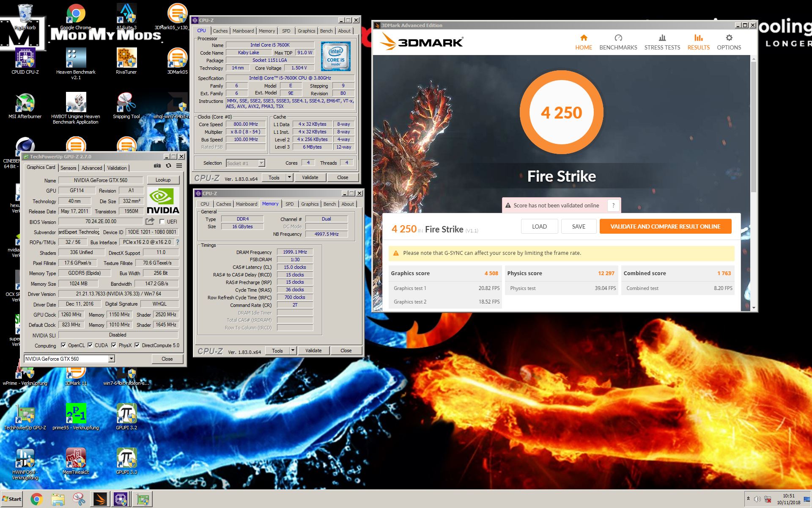The image size is (812, 508).
Task: Click Validate in upper CPU-Z window
Action: click(310, 177)
